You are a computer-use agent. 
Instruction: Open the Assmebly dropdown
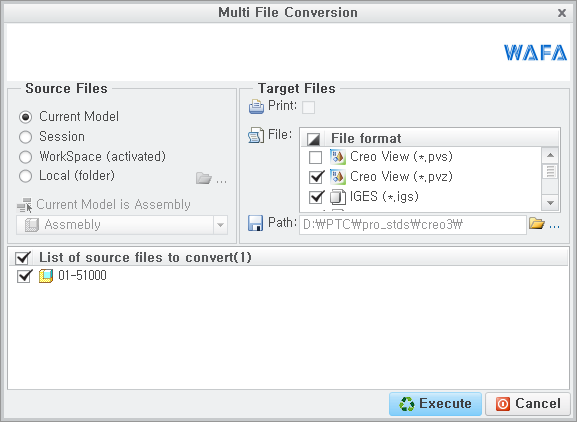coord(220,225)
